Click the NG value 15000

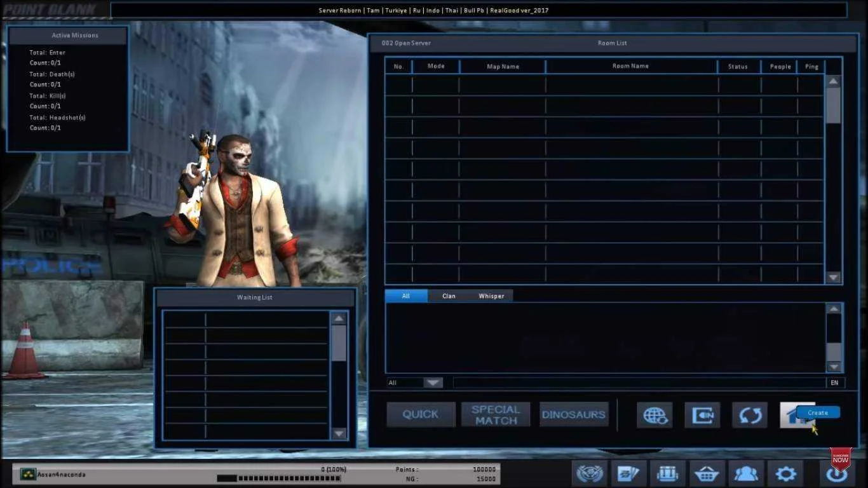486,478
